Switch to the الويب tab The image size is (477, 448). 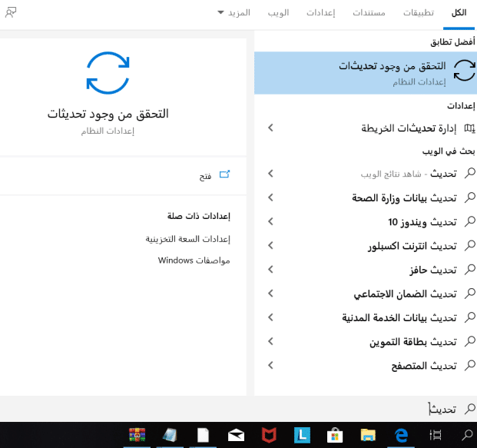pyautogui.click(x=278, y=13)
